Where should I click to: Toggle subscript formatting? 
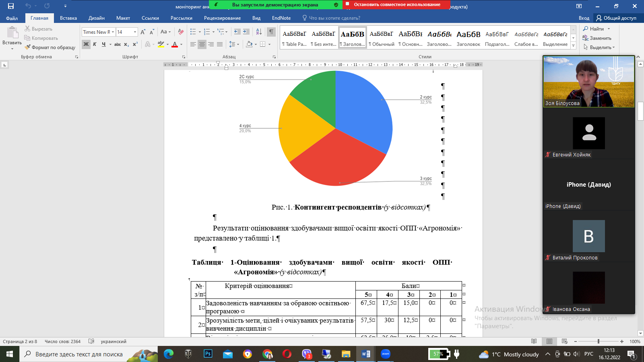(x=126, y=44)
